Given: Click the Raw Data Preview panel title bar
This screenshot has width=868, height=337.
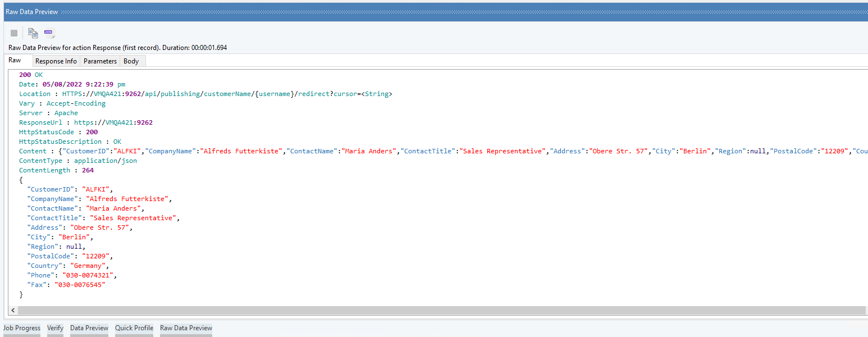Looking at the screenshot, I should click(x=393, y=12).
